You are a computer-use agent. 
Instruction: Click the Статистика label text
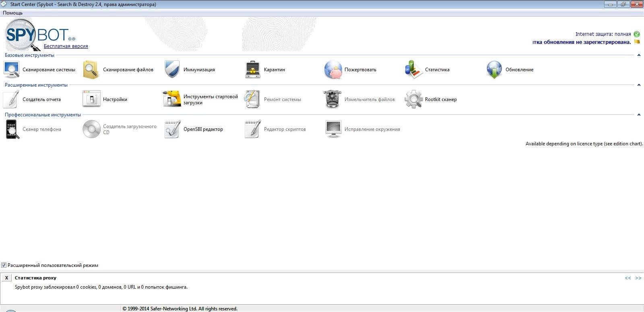[x=437, y=70]
